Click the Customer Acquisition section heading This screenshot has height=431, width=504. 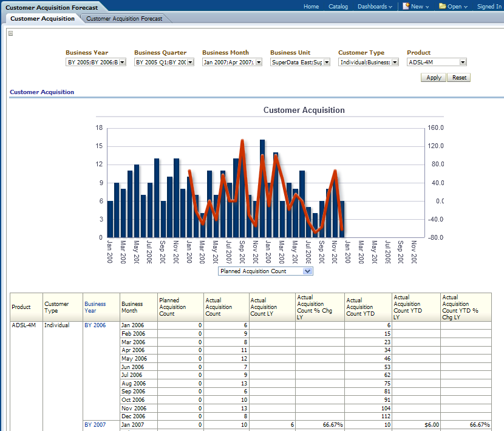tap(42, 92)
